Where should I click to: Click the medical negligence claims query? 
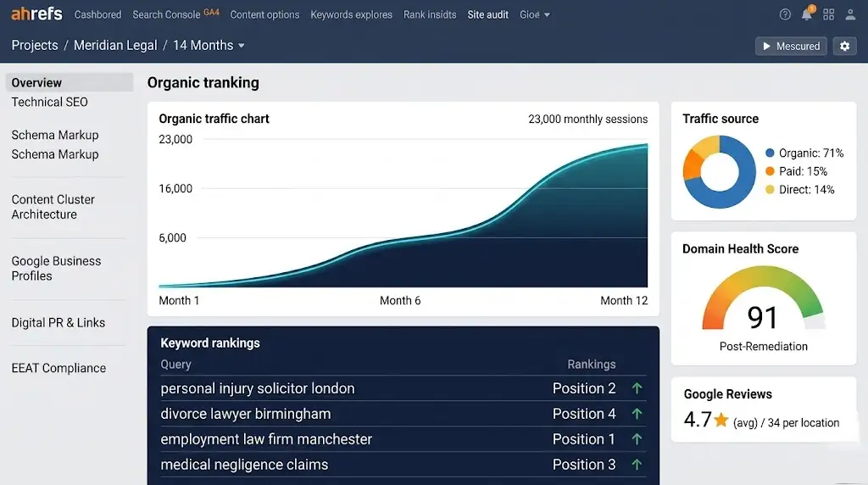tap(244, 465)
